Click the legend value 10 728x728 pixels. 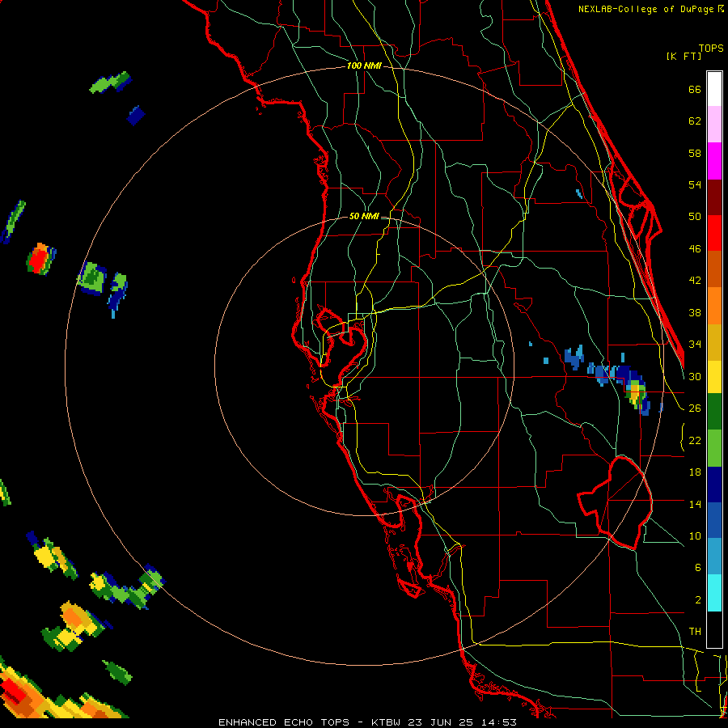[x=695, y=535]
